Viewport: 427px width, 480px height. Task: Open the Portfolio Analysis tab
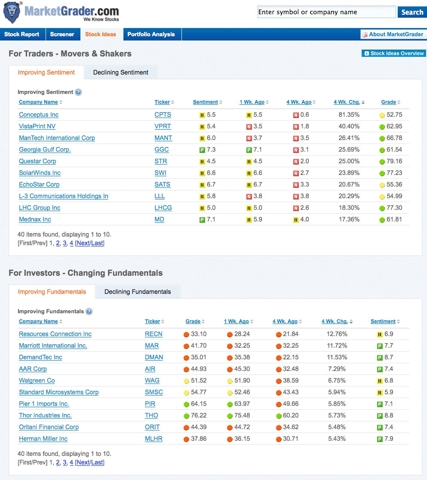click(152, 34)
